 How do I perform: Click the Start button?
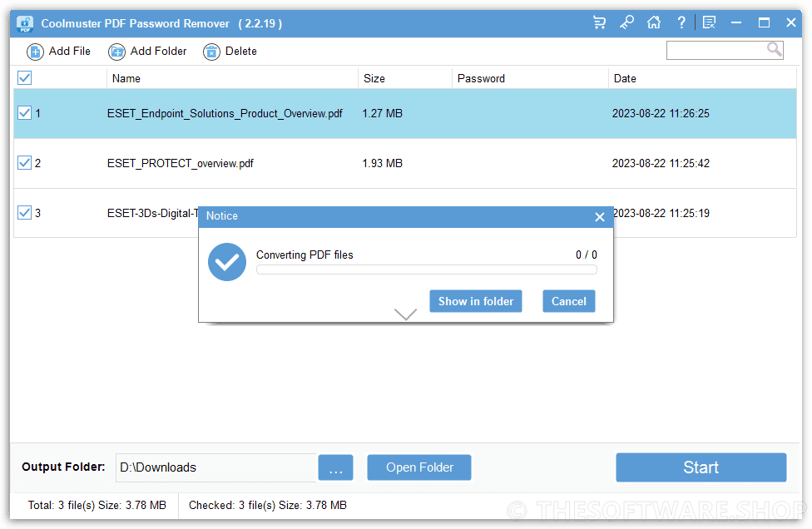coord(701,467)
